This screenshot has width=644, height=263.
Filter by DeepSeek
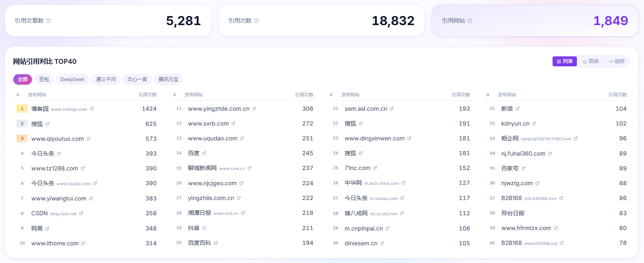click(x=72, y=79)
